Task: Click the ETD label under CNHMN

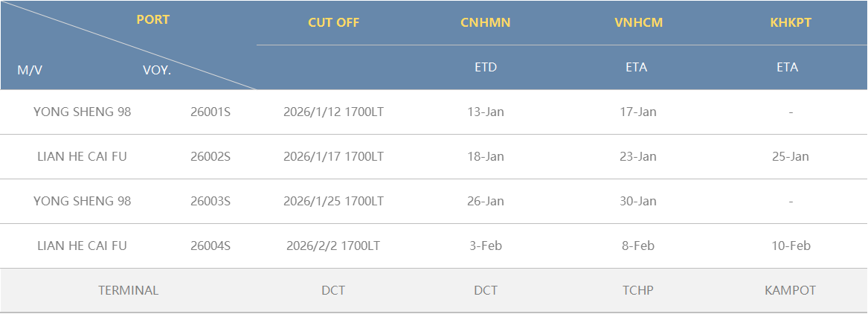Action: pos(486,67)
